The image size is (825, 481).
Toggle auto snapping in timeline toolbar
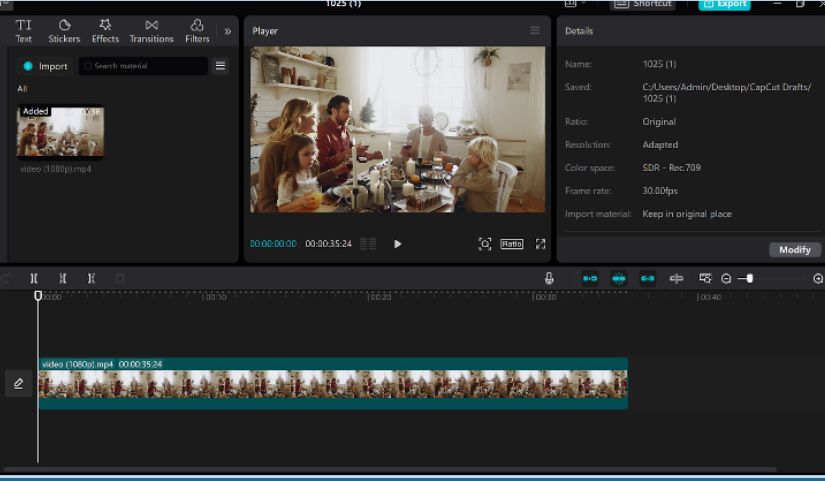(x=619, y=279)
